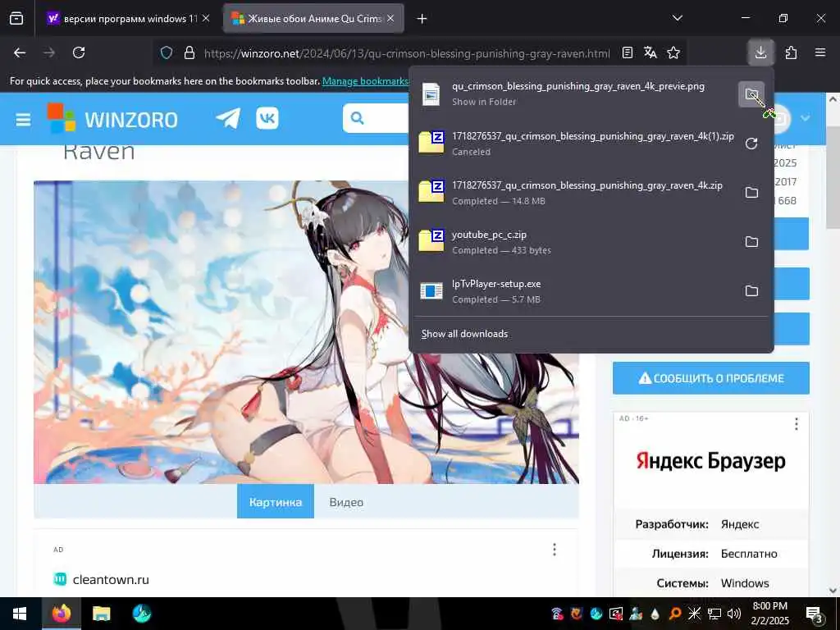Open Winzoro VK page icon

coord(267,118)
